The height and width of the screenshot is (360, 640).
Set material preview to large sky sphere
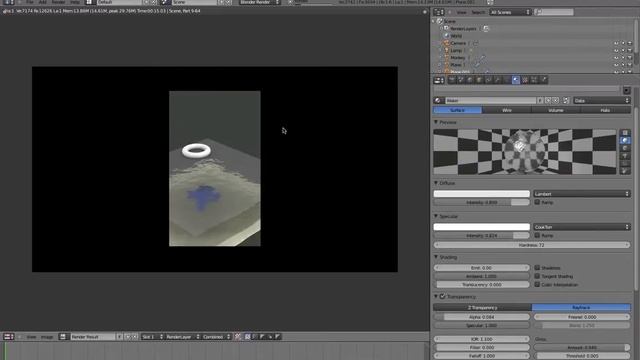click(x=625, y=171)
